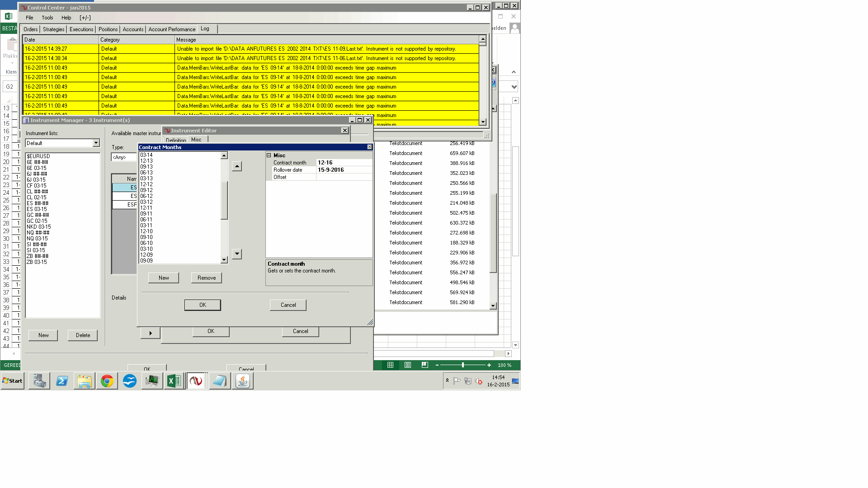This screenshot has width=868, height=488.
Task: Select ES 03-15 in instrument list
Action: coord(37,209)
